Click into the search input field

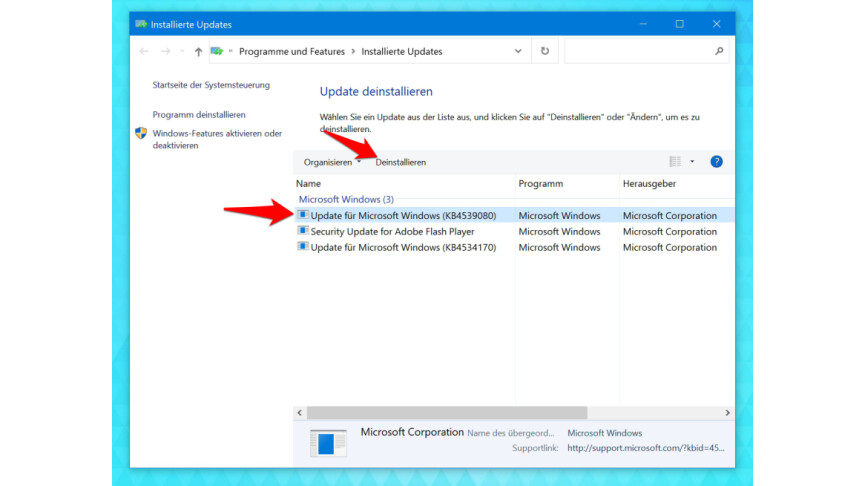[638, 51]
